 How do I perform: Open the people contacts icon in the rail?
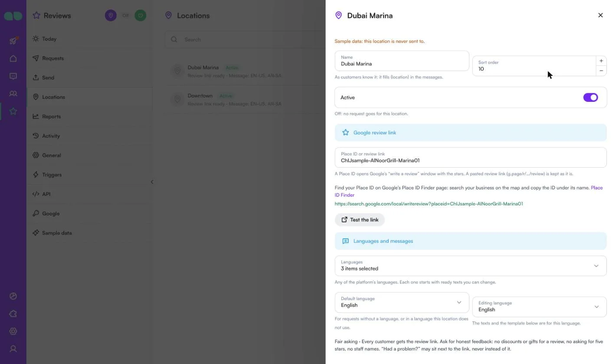tap(13, 94)
